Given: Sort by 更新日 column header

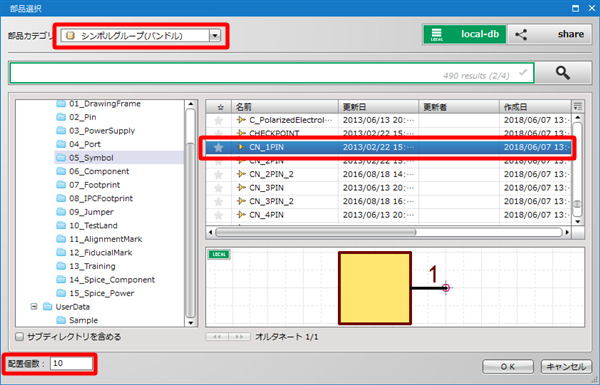Looking at the screenshot, I should tap(378, 106).
